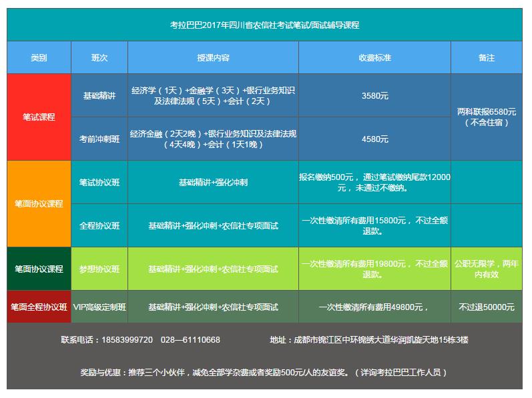Click the phone number 18583999720
Screen dimensions: 532x398
click(127, 340)
